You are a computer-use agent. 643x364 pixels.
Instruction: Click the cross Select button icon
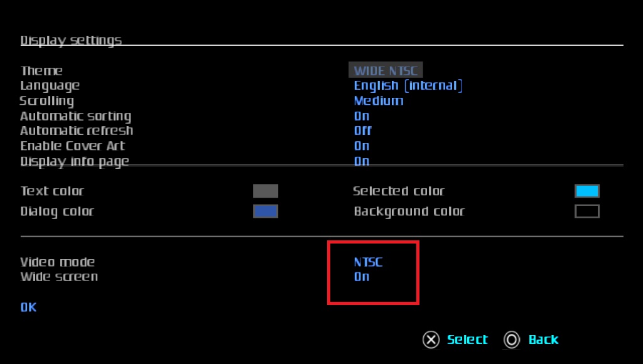tap(431, 340)
